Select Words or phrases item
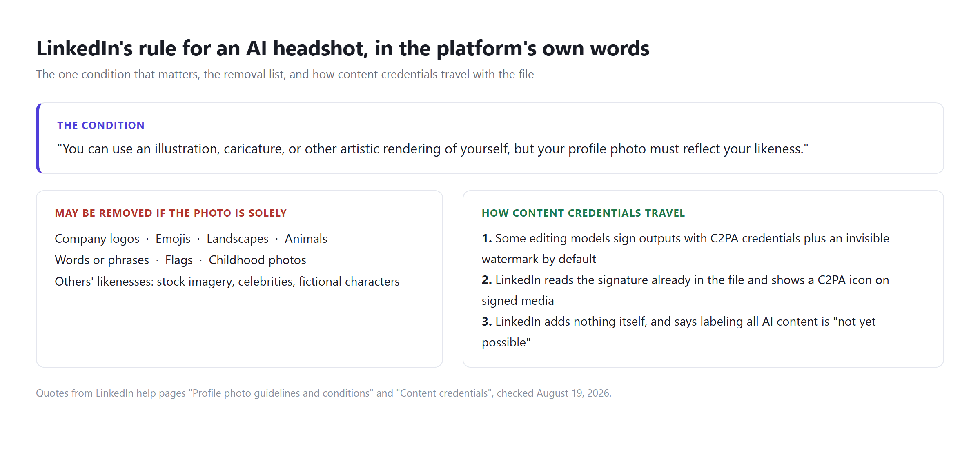The image size is (980, 457). [102, 260]
